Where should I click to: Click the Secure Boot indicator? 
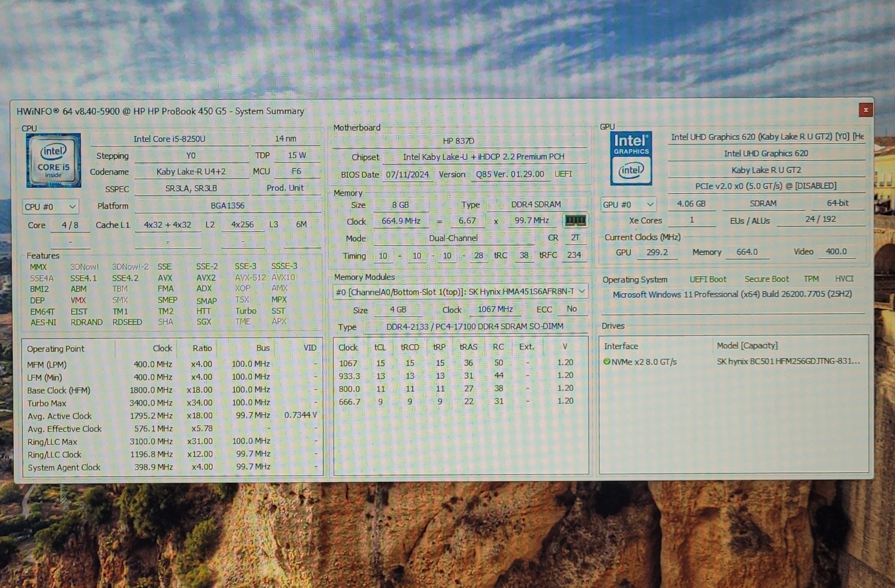point(766,279)
